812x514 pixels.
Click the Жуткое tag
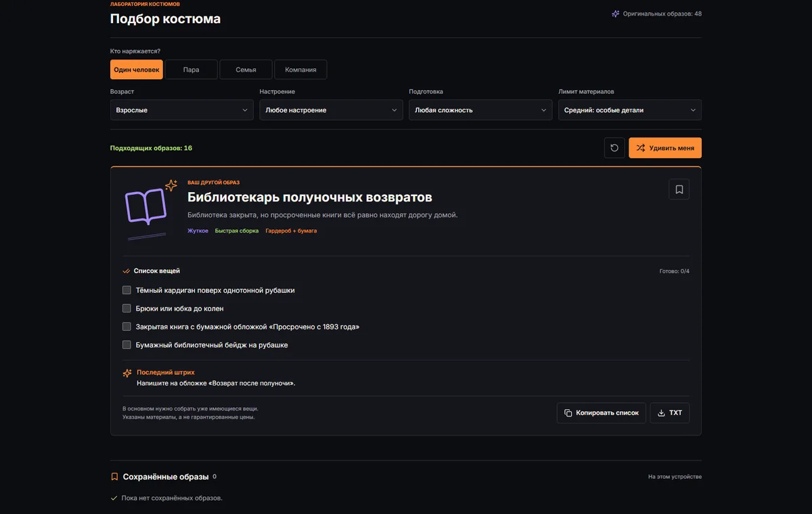pyautogui.click(x=198, y=231)
